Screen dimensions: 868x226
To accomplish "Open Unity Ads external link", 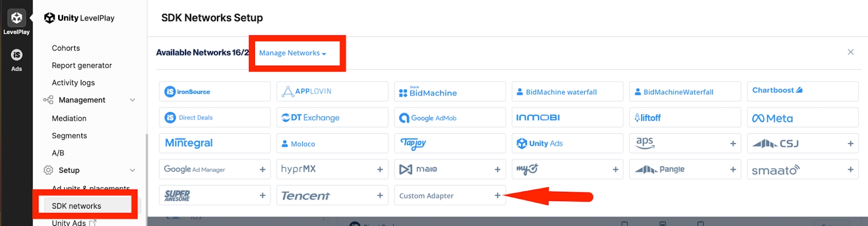I will click(x=74, y=223).
